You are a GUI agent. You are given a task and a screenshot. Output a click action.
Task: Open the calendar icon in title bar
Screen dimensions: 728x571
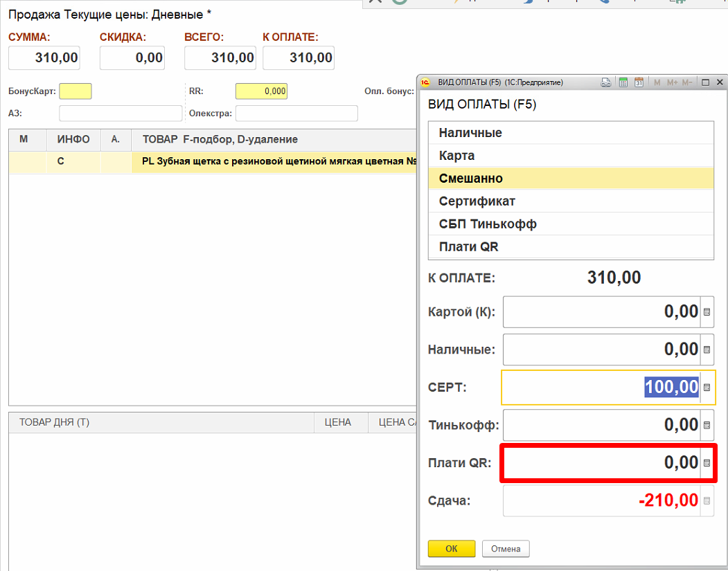639,82
